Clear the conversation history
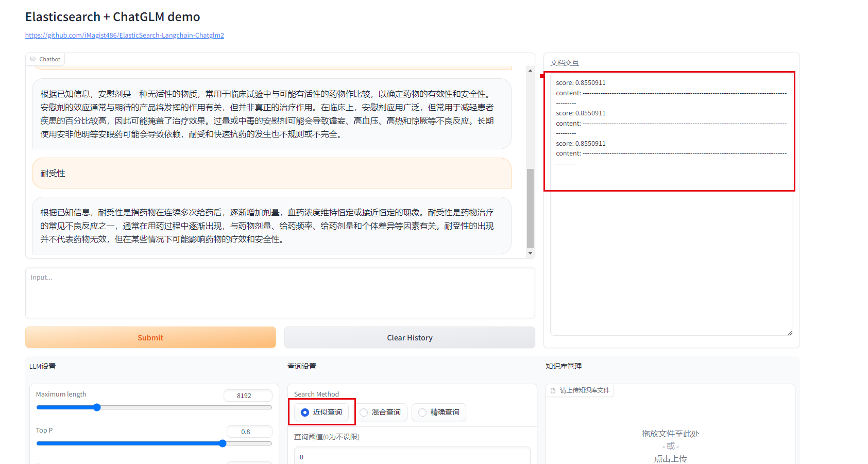868x464 pixels. [410, 337]
